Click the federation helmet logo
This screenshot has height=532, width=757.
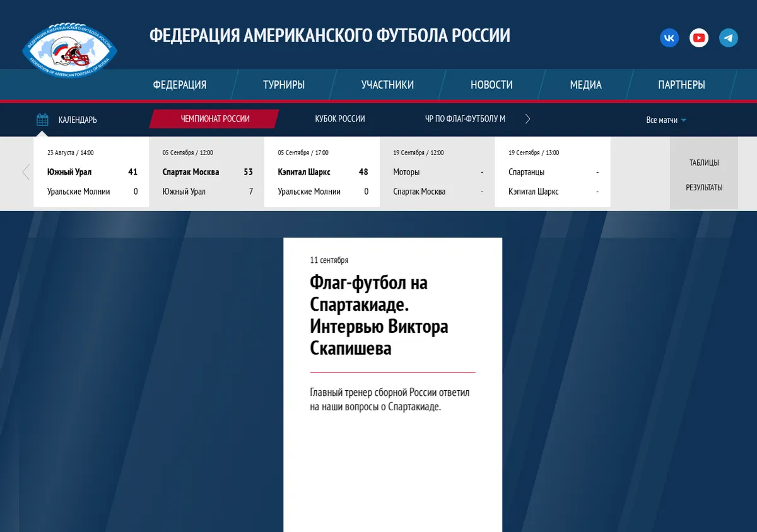coord(70,49)
